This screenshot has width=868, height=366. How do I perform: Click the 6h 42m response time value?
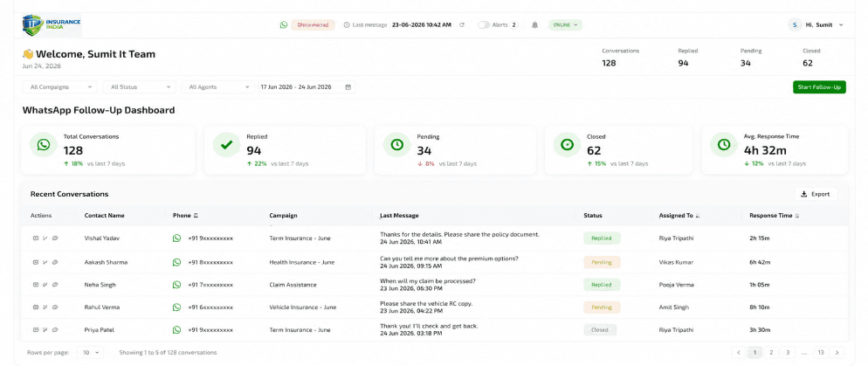click(x=760, y=262)
